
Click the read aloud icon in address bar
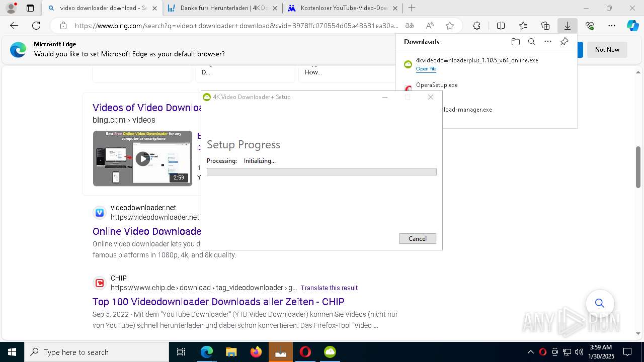point(430,26)
